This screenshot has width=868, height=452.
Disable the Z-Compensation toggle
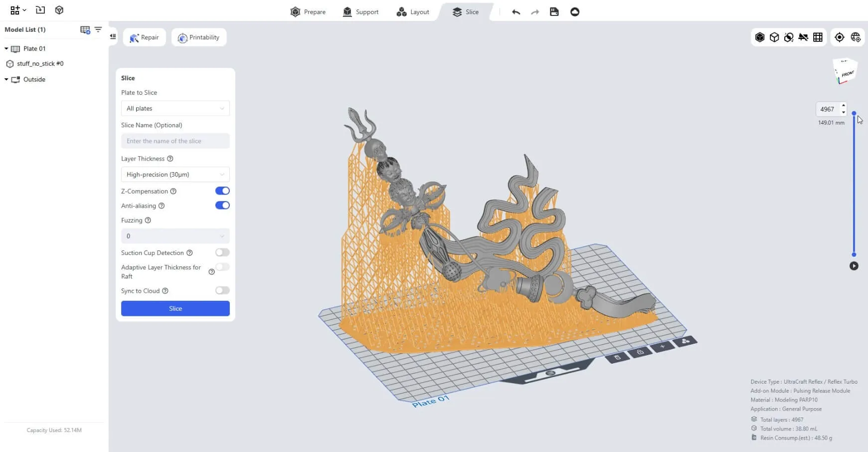click(x=222, y=191)
